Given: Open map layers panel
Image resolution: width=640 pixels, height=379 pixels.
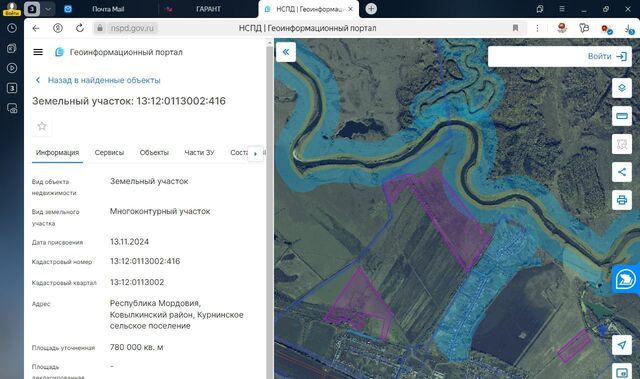Looking at the screenshot, I should click(622, 88).
